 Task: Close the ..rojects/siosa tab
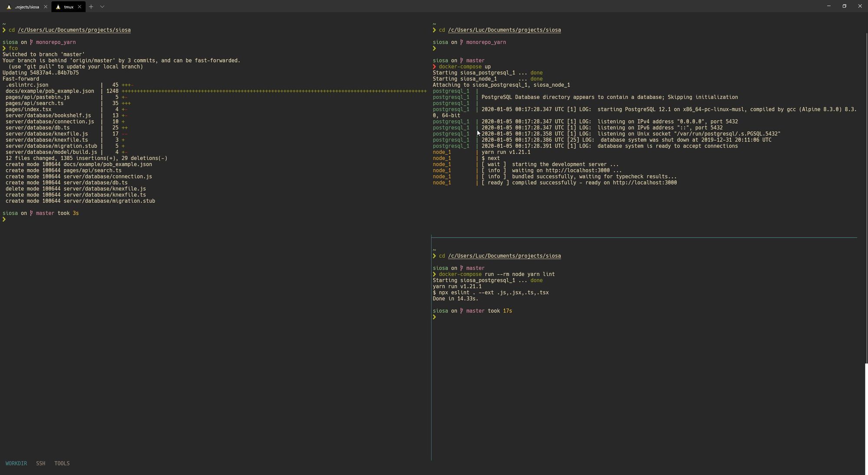[x=46, y=7]
